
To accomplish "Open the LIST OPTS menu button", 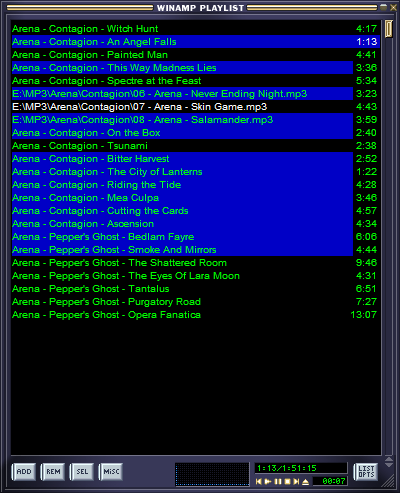I will 366,472.
